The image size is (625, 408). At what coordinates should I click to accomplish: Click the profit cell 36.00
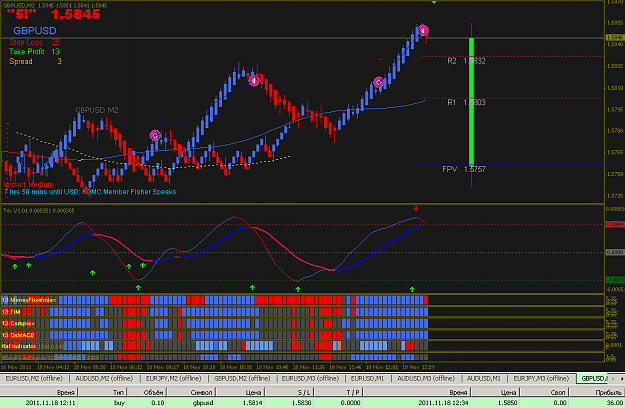tap(614, 403)
